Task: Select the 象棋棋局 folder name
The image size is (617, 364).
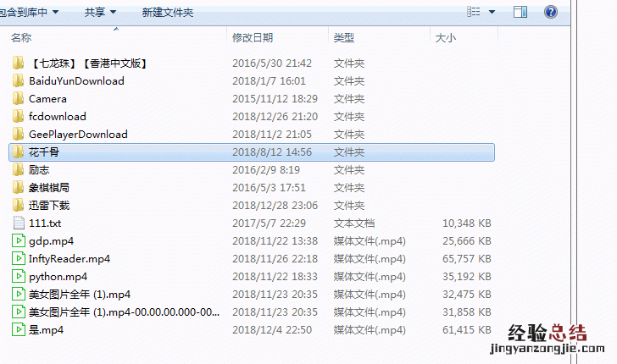Action: pyautogui.click(x=49, y=188)
